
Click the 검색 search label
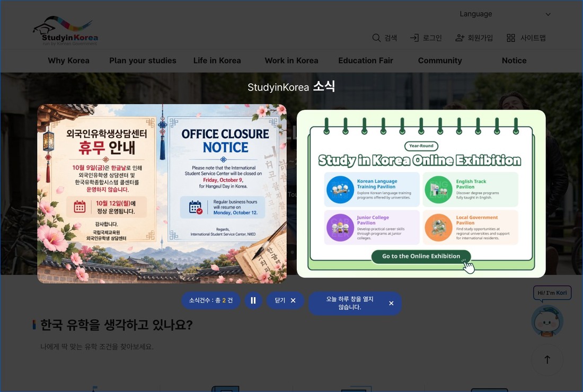point(391,38)
